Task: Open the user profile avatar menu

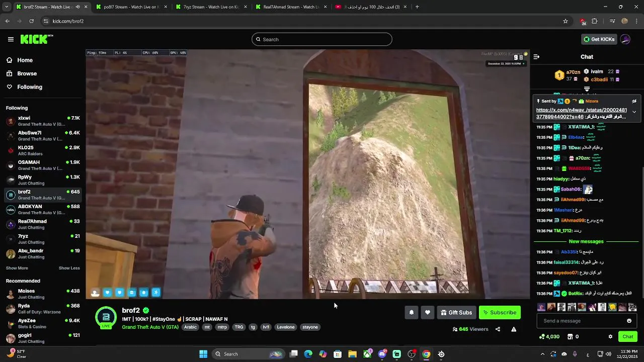Action: [625, 39]
